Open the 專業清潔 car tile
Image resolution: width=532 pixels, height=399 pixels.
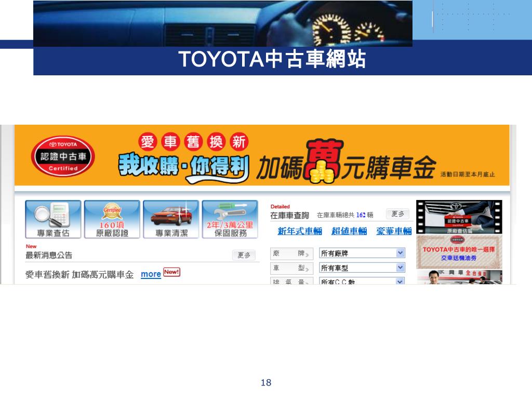pos(171,220)
